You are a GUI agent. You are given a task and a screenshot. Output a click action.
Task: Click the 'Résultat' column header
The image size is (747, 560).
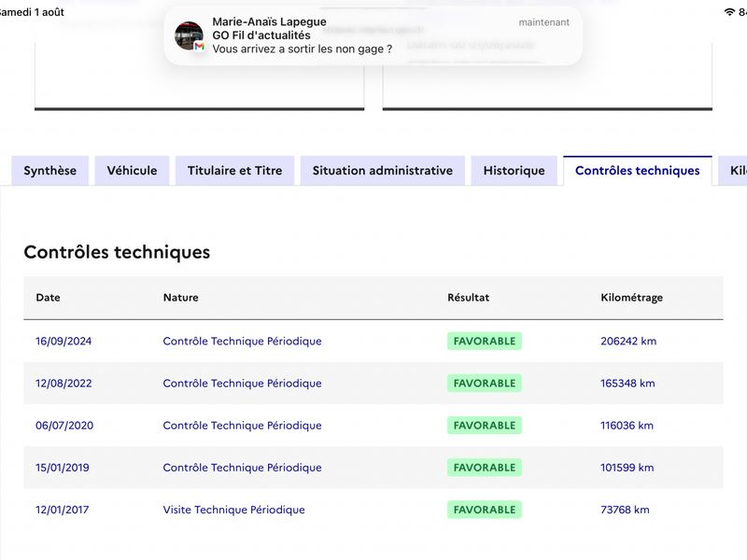(469, 298)
